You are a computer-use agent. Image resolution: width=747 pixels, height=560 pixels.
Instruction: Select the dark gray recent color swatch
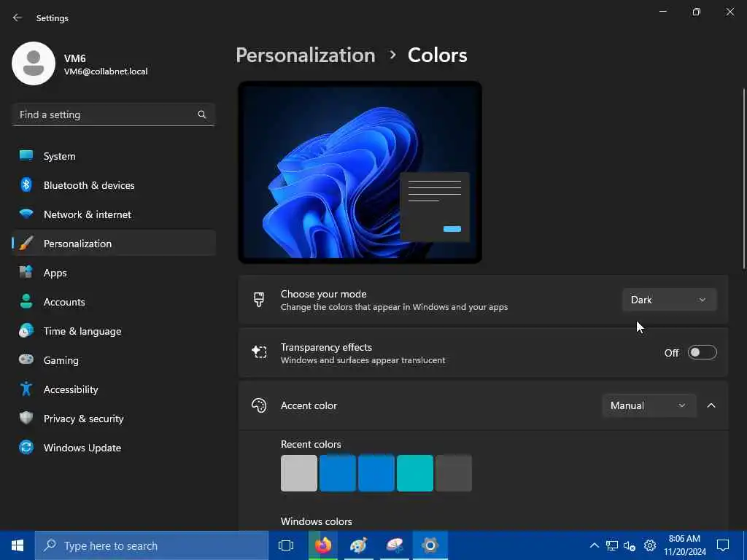[454, 472]
